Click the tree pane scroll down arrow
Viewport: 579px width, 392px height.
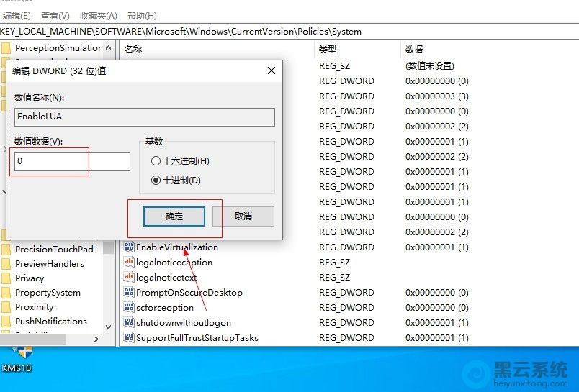point(108,327)
